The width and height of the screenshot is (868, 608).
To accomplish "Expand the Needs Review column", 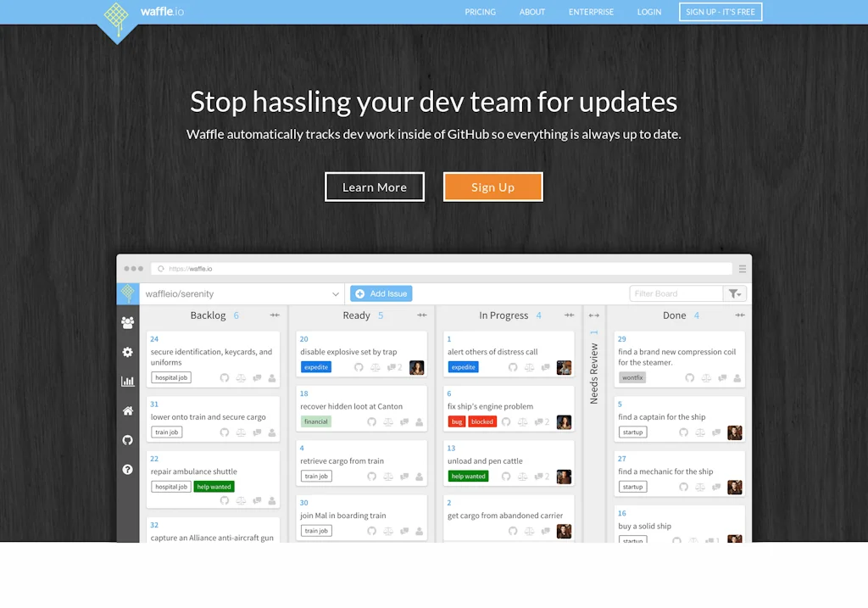I will (593, 315).
